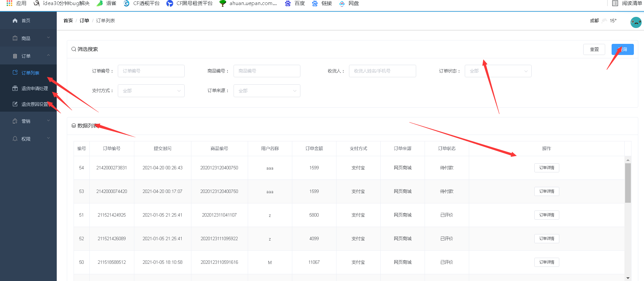This screenshot has height=281, width=644.
Task: Click the 退货原因设置 edit icon
Action: (x=15, y=104)
